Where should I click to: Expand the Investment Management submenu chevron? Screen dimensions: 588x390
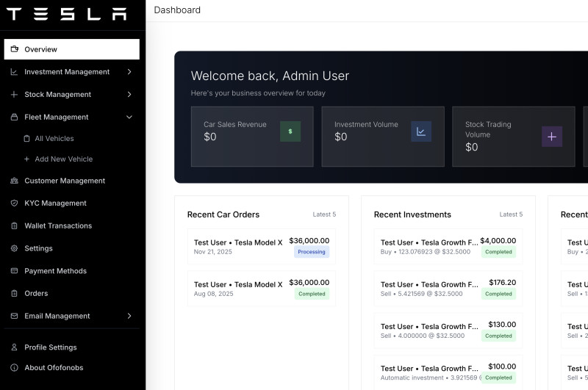tap(129, 72)
